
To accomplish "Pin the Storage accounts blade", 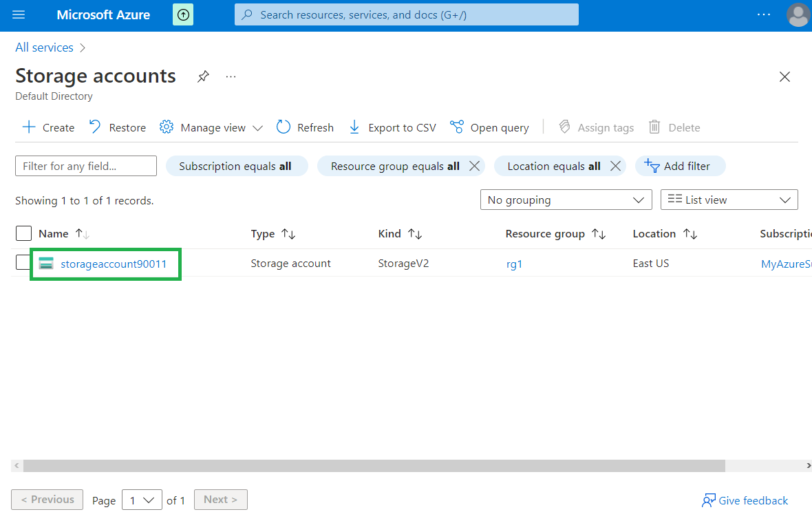I will point(203,76).
